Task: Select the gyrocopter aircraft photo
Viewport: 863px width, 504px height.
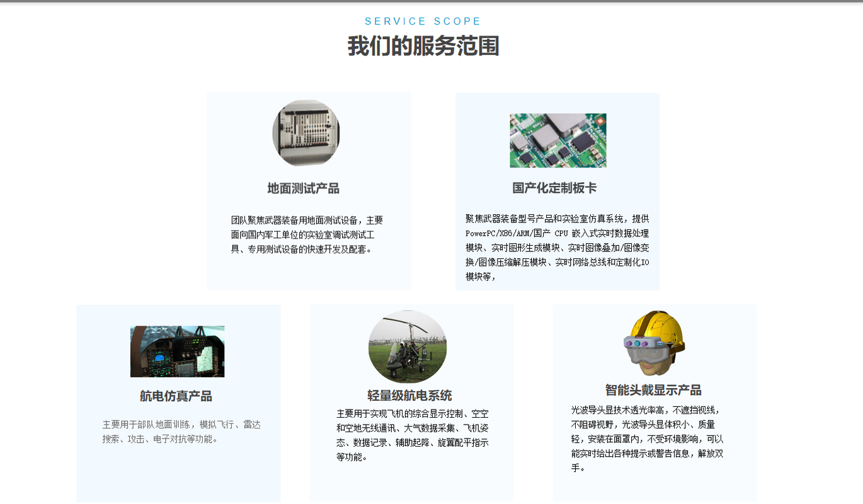Action: click(408, 346)
